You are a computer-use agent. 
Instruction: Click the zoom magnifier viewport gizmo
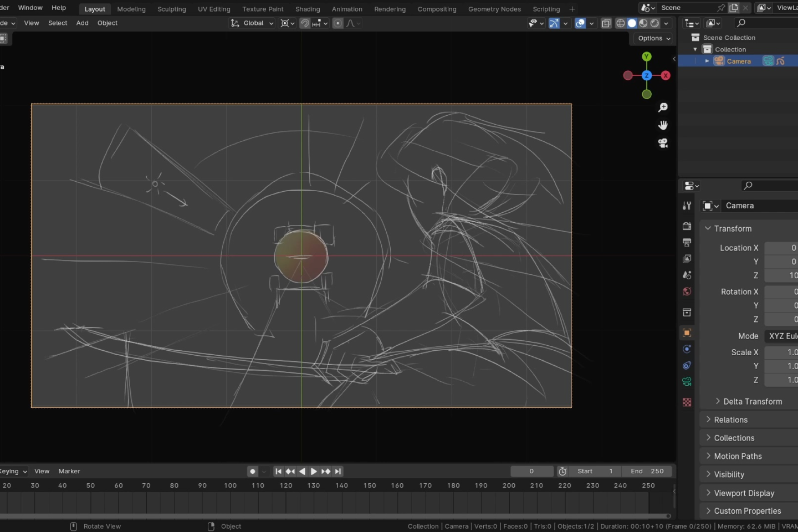(x=663, y=108)
